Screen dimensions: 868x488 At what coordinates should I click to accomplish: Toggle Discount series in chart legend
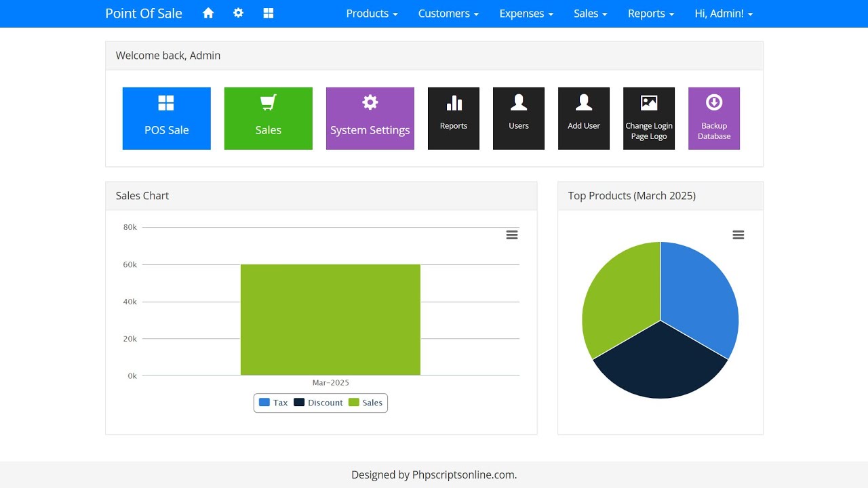tap(319, 403)
